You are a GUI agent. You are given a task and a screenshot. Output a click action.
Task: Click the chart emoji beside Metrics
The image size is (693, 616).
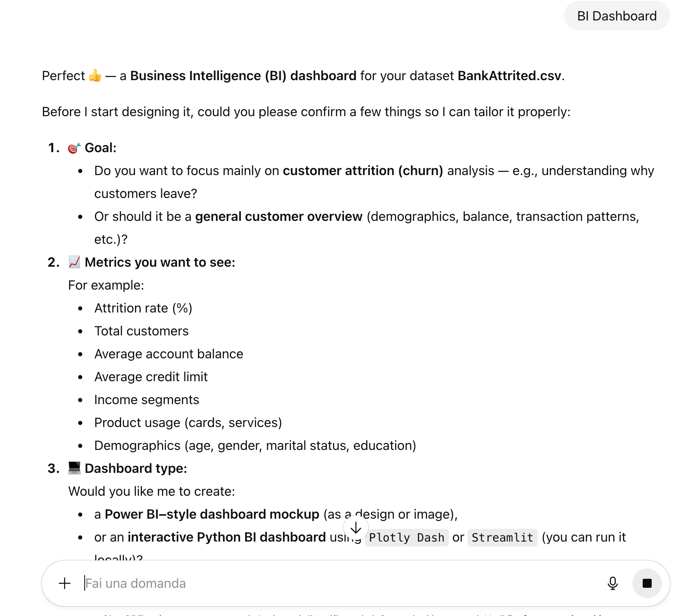[x=74, y=262]
